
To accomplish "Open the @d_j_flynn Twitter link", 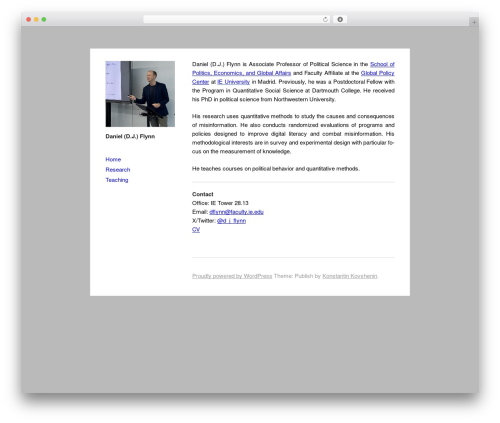I will 231,221.
